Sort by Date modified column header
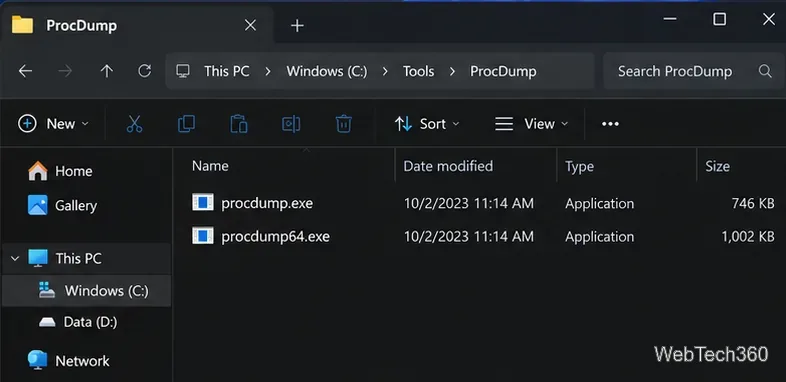This screenshot has height=382, width=786. click(x=448, y=166)
